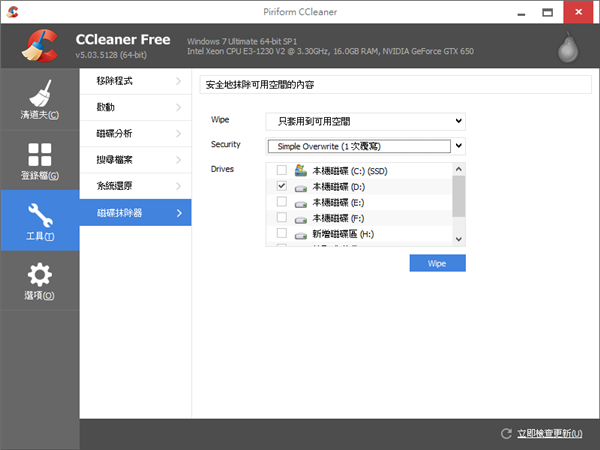
Task: Click the C: SSD drive icon
Action: click(x=301, y=170)
